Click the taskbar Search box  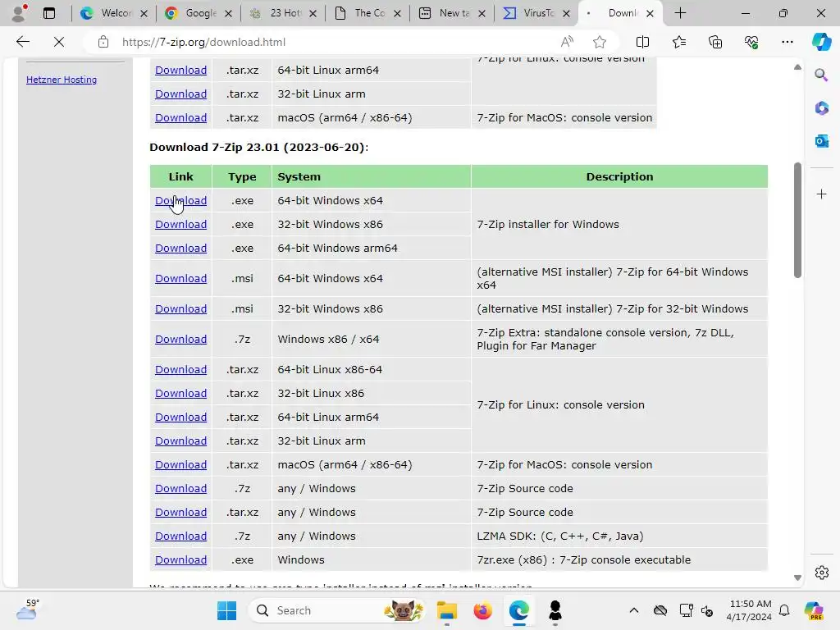point(336,610)
